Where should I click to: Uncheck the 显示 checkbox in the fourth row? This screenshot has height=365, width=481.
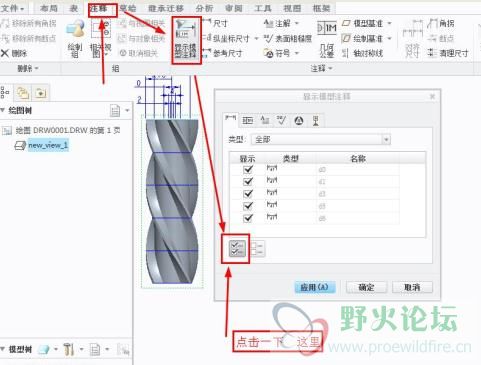pos(248,206)
